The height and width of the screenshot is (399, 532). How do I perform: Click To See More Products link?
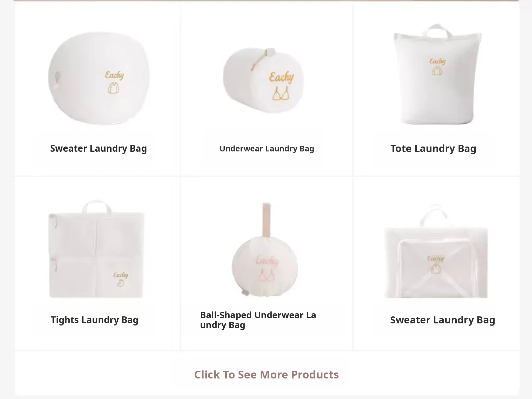pyautogui.click(x=267, y=375)
